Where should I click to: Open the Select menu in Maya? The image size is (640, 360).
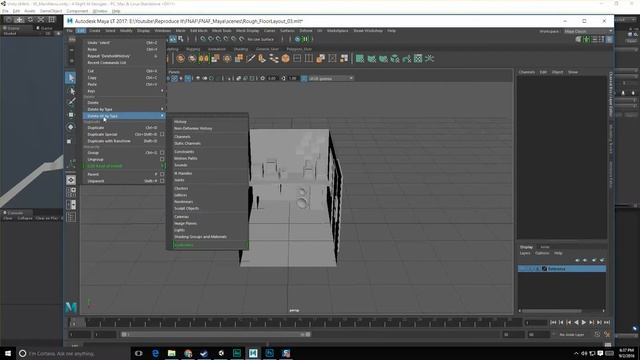click(110, 31)
